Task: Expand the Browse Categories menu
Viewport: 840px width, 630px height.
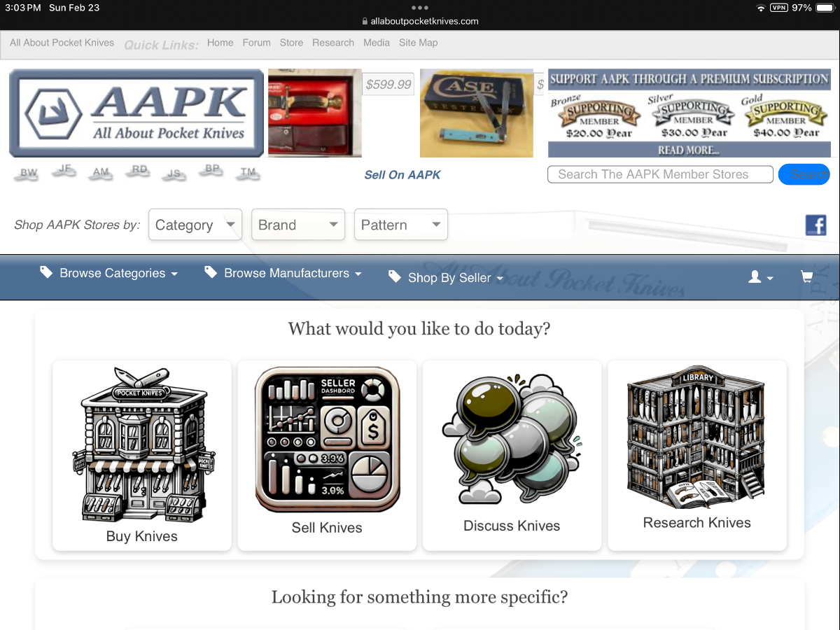Action: (109, 273)
